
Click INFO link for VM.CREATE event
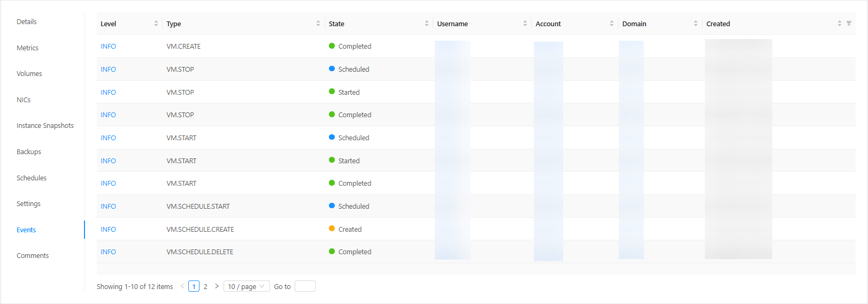tap(108, 47)
